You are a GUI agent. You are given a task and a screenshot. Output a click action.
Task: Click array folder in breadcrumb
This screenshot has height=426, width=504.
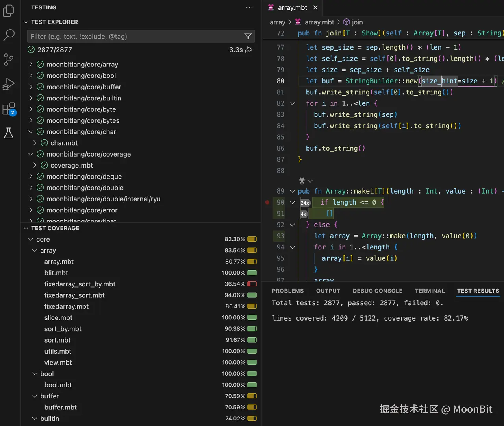pos(278,22)
